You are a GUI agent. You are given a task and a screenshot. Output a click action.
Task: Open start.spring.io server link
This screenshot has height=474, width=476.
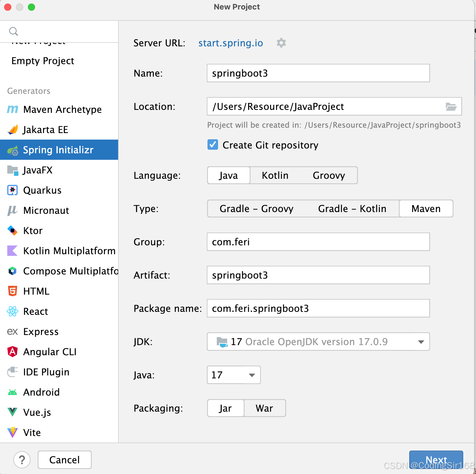231,43
